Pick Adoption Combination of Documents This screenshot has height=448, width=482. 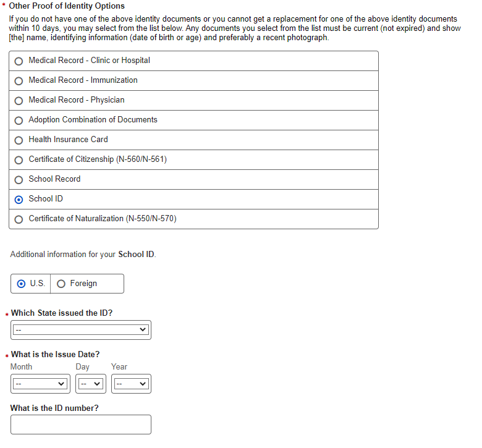[x=19, y=120]
